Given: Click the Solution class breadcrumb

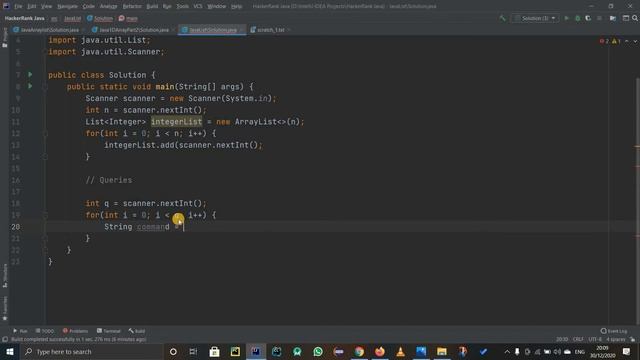Looking at the screenshot, I should point(100,18).
